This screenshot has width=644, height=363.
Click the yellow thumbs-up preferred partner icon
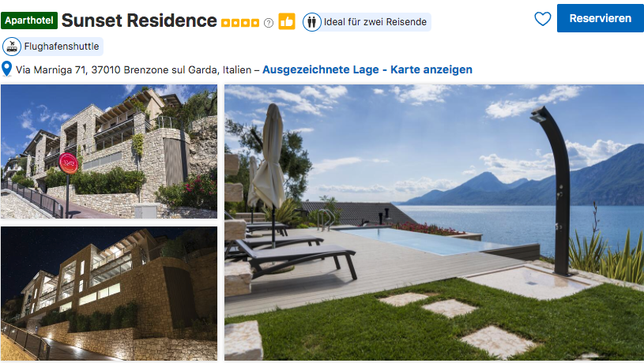[287, 21]
